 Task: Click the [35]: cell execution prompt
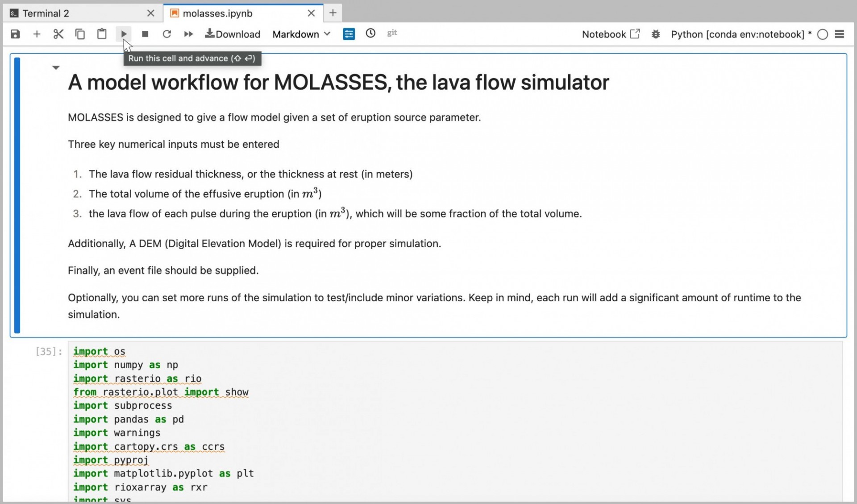49,351
